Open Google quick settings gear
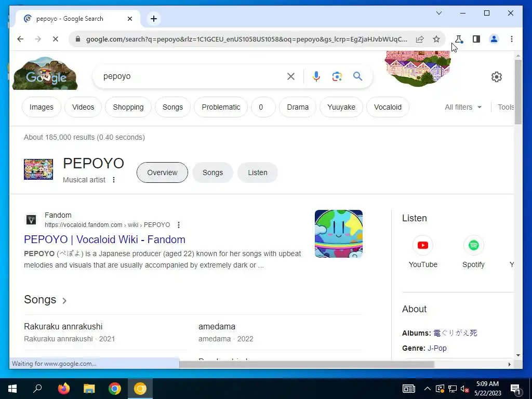 pos(496,77)
